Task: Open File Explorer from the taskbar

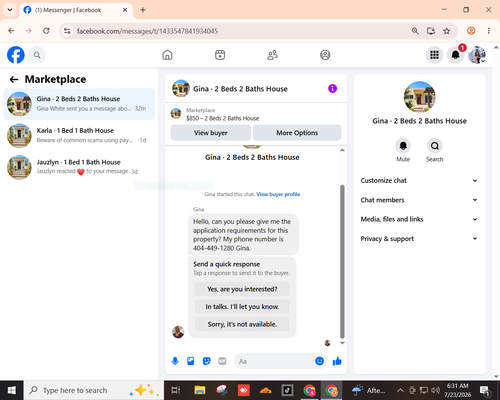Action: [200, 390]
